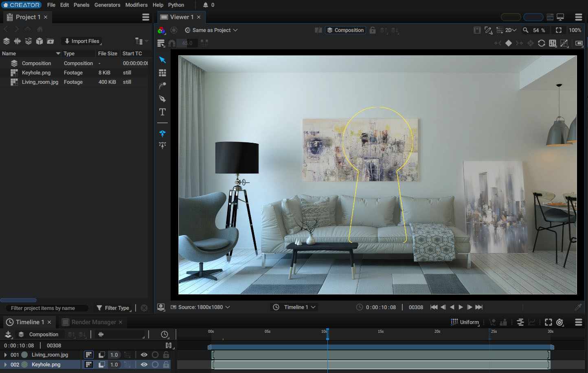Click the align layers icon in timeline
This screenshot has width=588, height=373.
[x=520, y=322]
